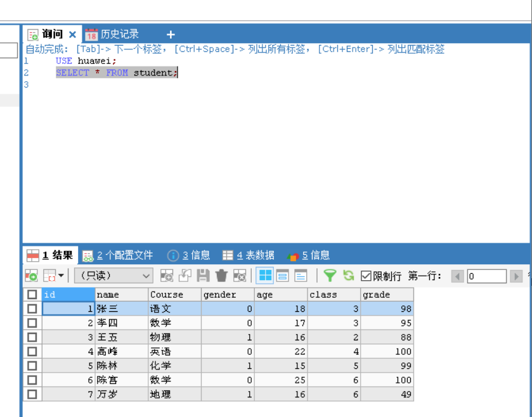Select the text view icon
The image size is (532, 417).
301,276
